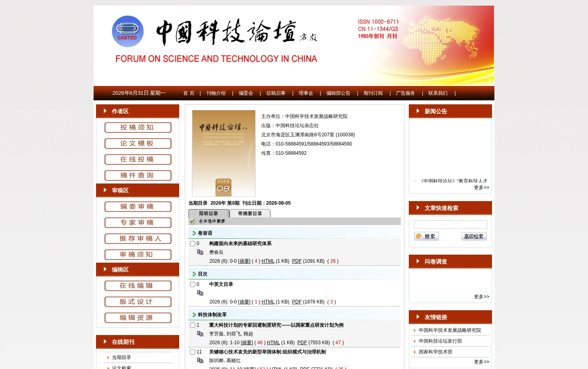Open the 中国科技论坛发行部 link
This screenshot has width=588, height=369.
click(440, 341)
